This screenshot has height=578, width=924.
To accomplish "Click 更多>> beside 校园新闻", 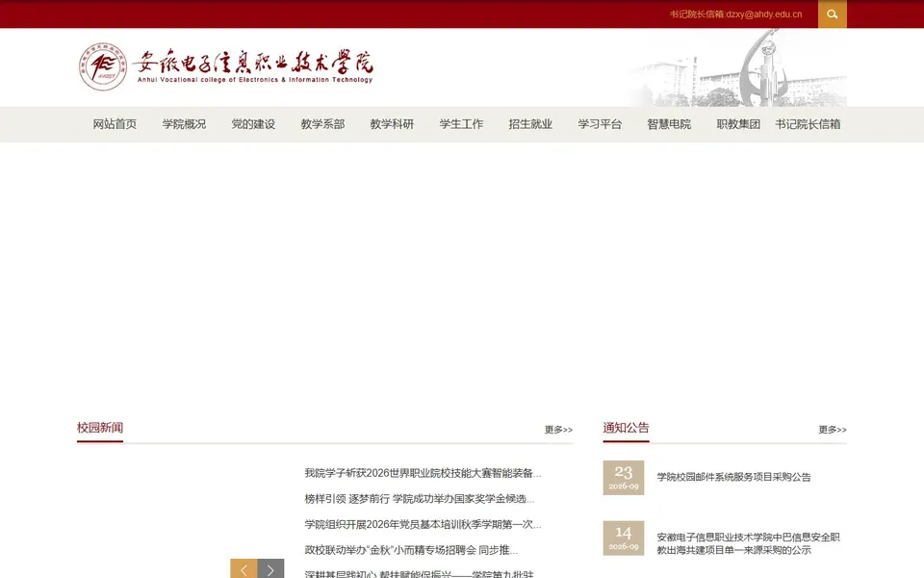I will (558, 430).
